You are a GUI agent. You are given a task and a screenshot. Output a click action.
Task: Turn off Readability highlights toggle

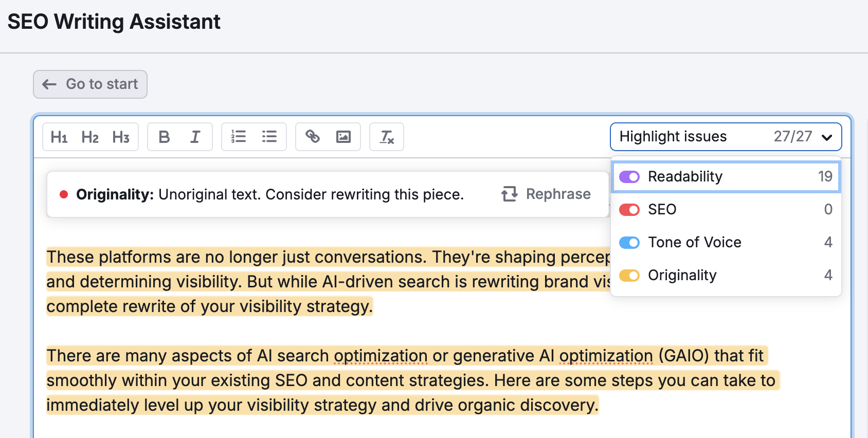(x=629, y=177)
